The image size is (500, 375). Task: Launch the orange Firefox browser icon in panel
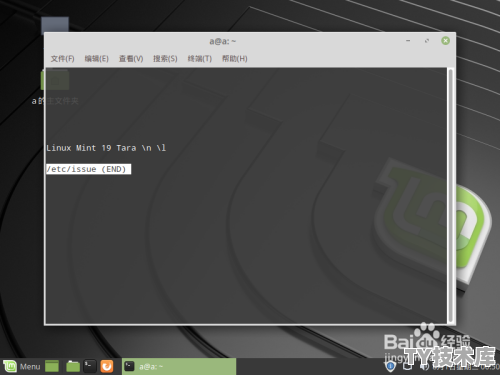pos(107,366)
